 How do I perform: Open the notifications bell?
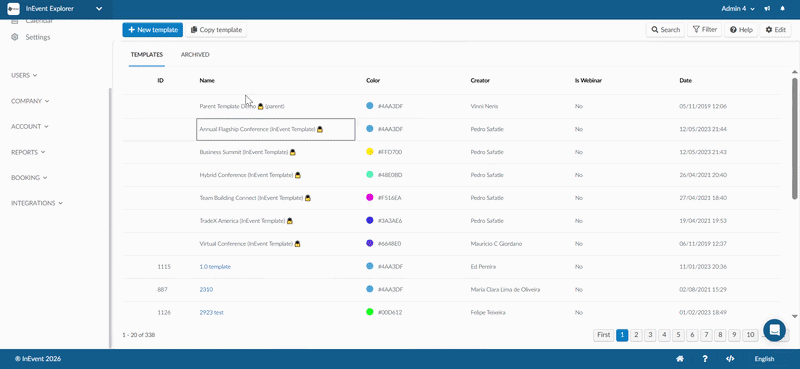tap(783, 9)
